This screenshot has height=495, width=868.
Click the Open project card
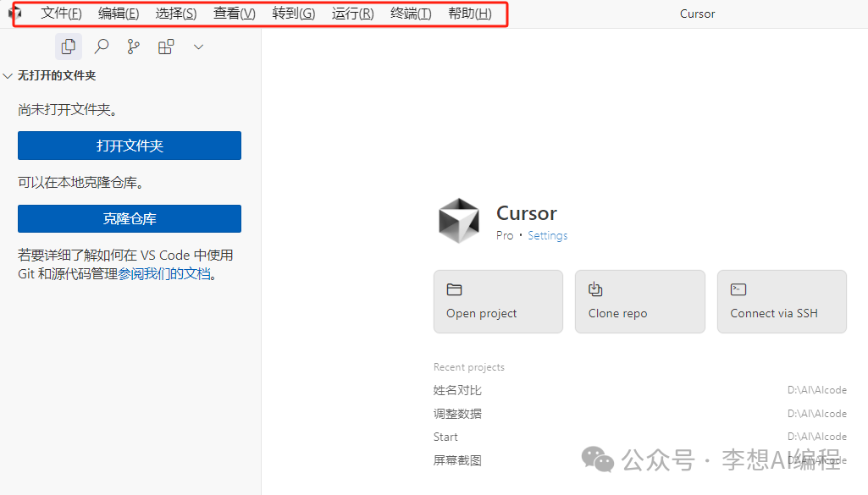pos(498,301)
